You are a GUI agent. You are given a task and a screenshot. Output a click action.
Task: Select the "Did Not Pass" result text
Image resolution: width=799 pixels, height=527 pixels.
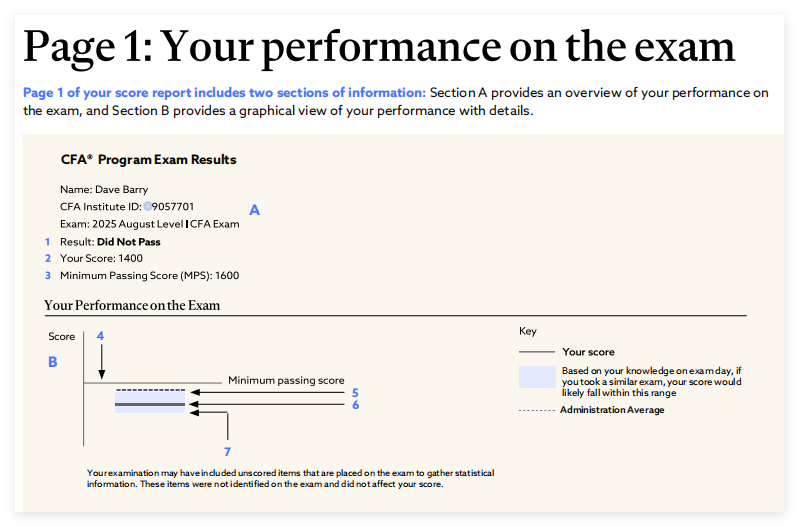coord(128,242)
